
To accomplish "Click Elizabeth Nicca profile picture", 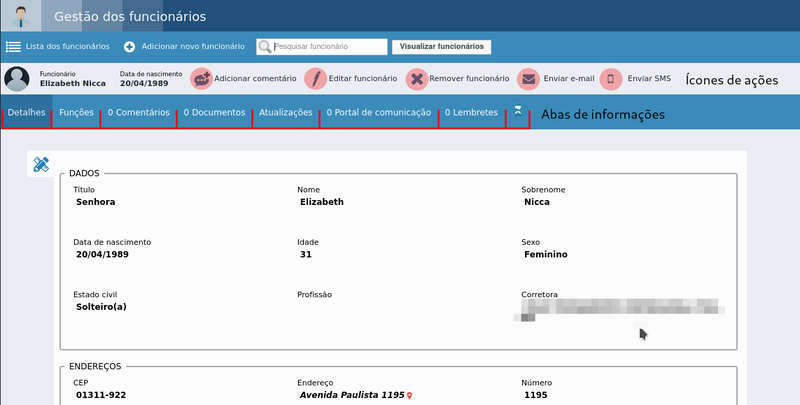I will pyautogui.click(x=17, y=79).
